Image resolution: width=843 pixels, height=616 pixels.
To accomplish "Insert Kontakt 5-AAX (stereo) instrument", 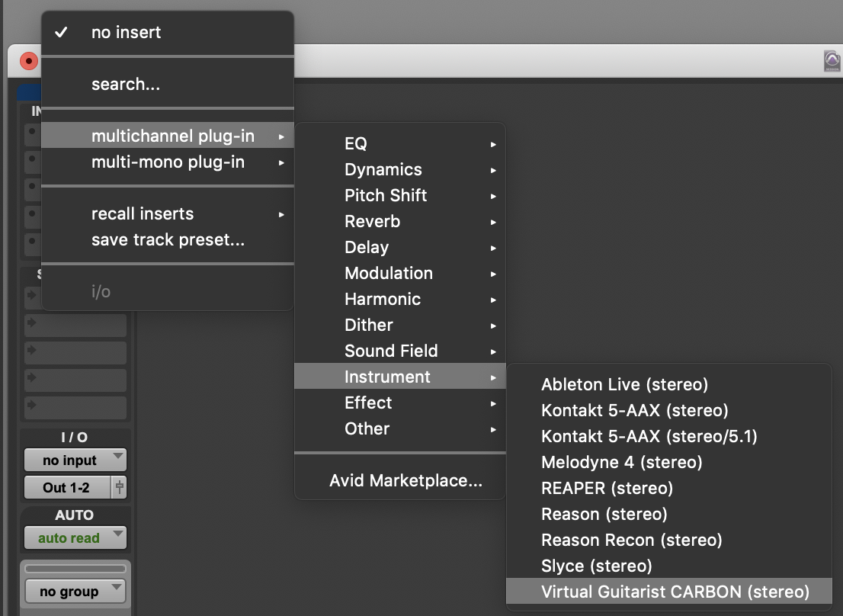I will point(669,409).
